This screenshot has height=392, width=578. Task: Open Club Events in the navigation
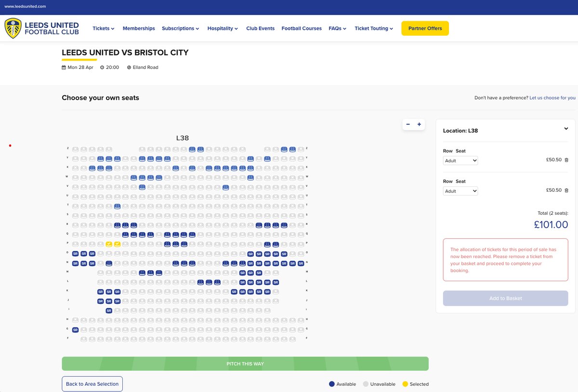coord(260,28)
